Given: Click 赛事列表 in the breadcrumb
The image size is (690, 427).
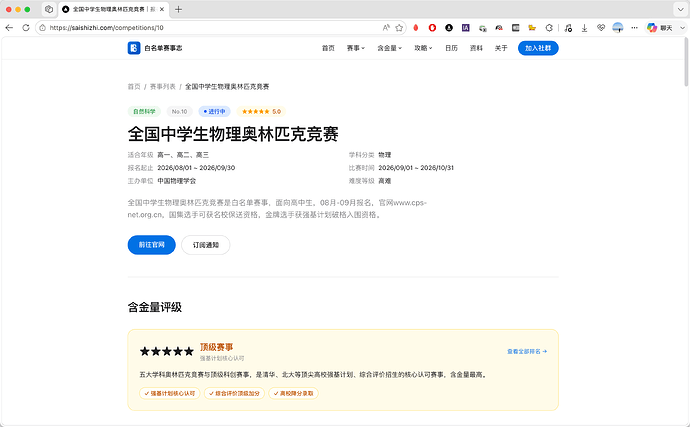Looking at the screenshot, I should coord(162,87).
